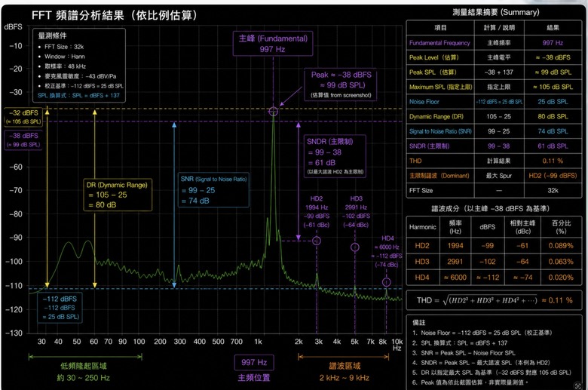Click the chart title FFT 頻譜分析結果
Image resolution: width=588 pixels, height=390 pixels.
pos(114,15)
